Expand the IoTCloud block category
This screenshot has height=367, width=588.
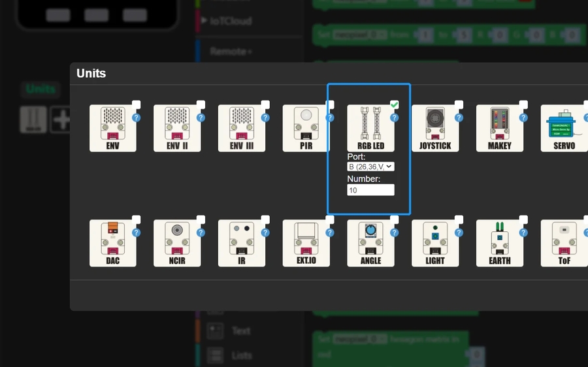point(230,21)
